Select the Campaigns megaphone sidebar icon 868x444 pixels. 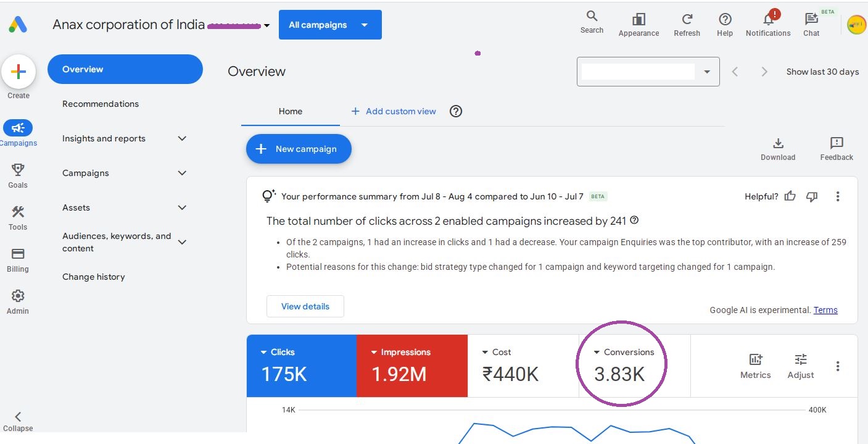click(x=18, y=128)
